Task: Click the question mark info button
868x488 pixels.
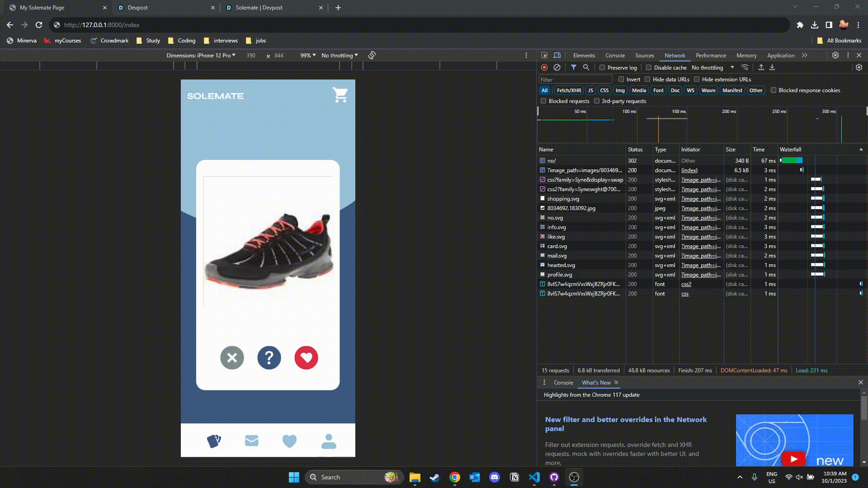Action: [x=269, y=358]
